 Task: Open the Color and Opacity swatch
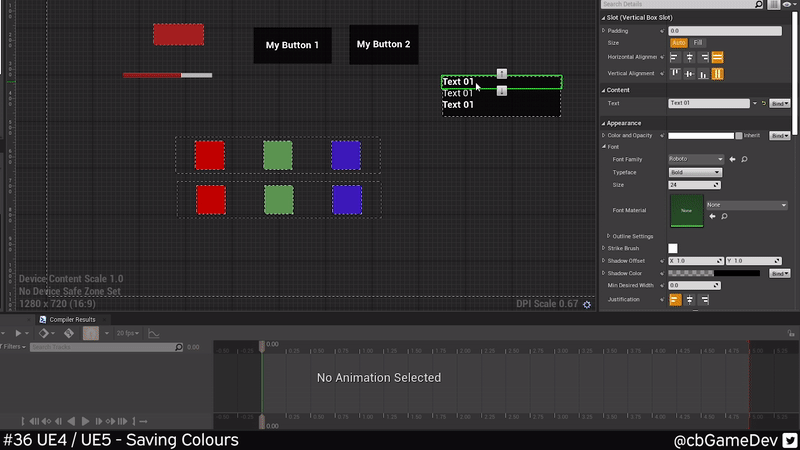click(x=700, y=135)
